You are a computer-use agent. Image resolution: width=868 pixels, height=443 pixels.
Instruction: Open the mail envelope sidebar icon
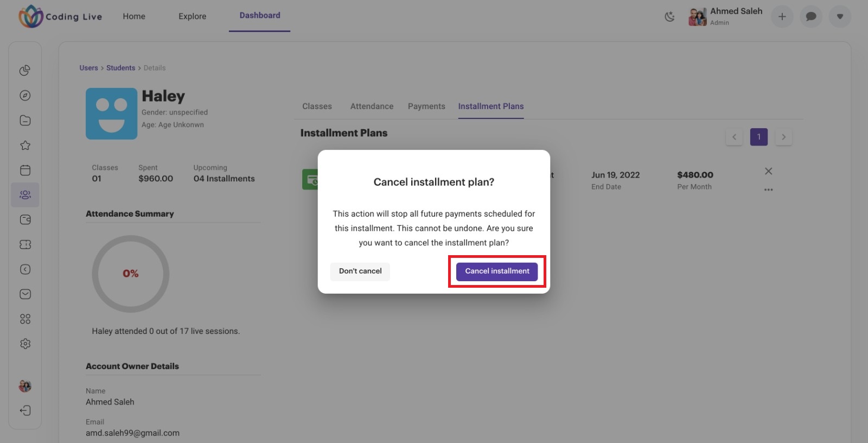click(x=25, y=294)
